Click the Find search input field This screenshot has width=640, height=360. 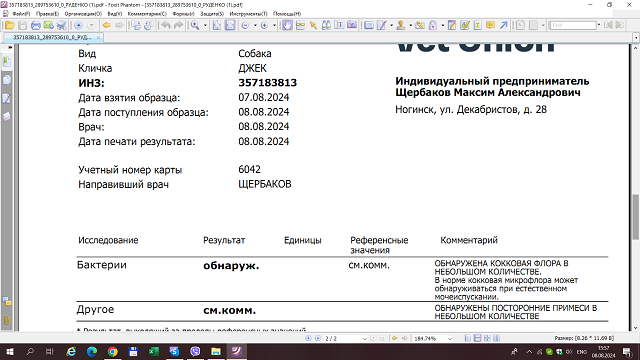tap(572, 25)
